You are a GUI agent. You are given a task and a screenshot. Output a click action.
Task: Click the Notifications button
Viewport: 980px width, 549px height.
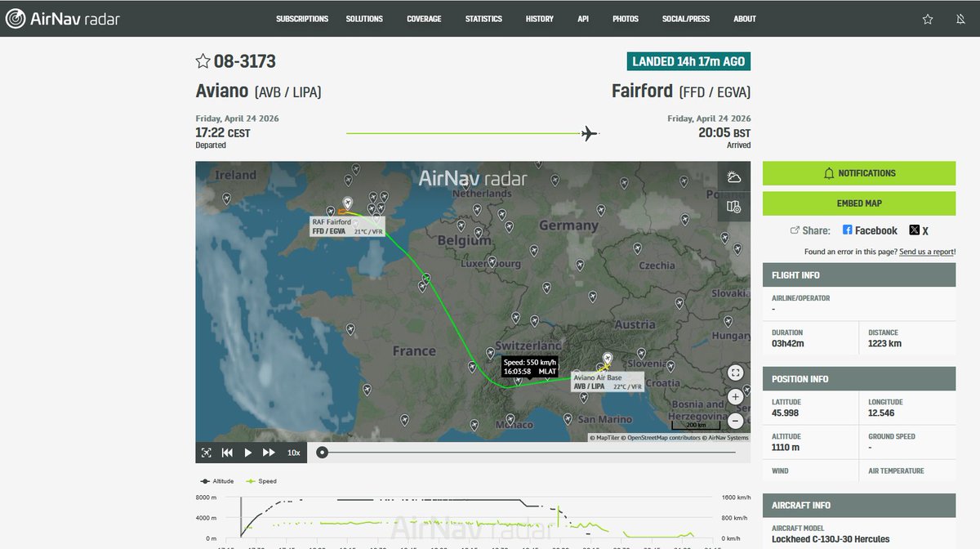pyautogui.click(x=859, y=173)
